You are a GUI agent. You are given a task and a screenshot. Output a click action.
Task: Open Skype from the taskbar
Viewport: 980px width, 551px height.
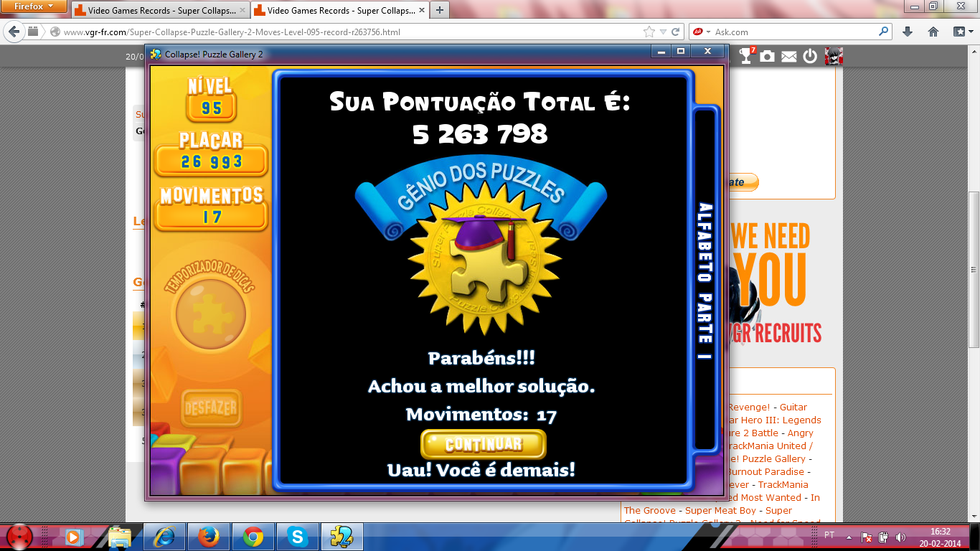point(297,536)
